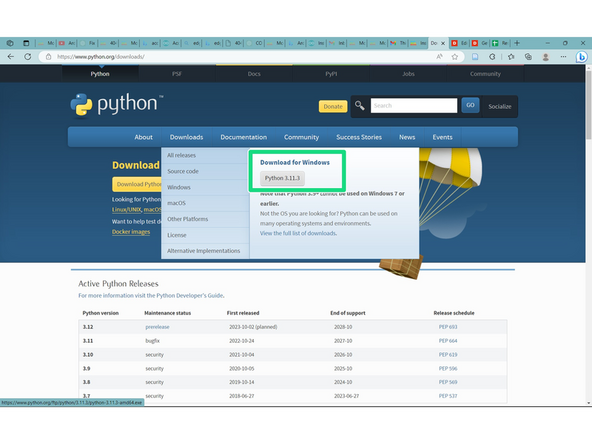Switch to the red-icon tab right of active tab
The image size is (592, 444).
click(459, 43)
